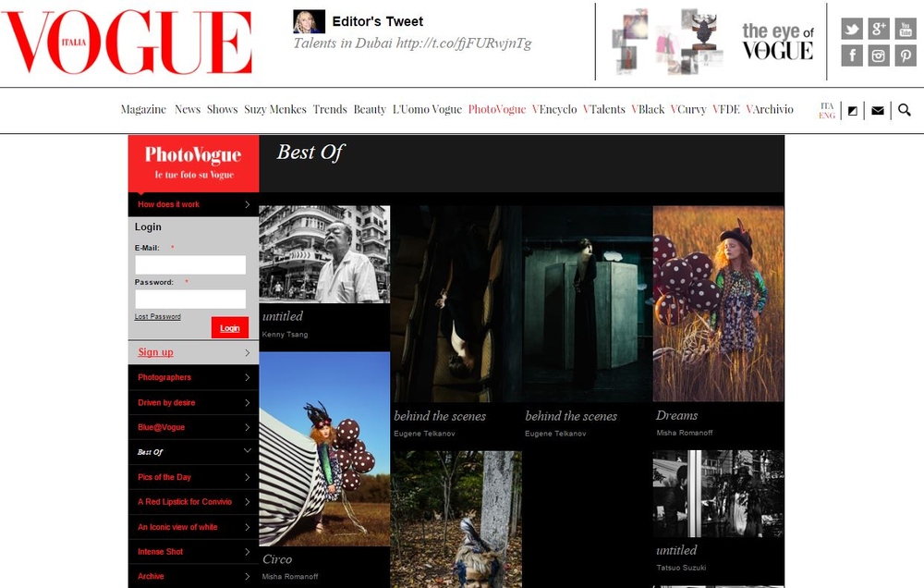Open the Archive sidebar item
924x588 pixels.
coord(193,576)
